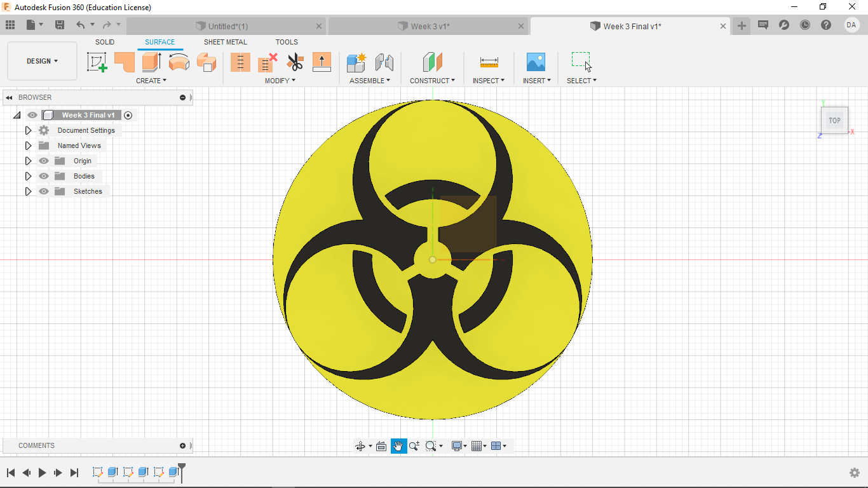The image size is (868, 488).
Task: Open the SELECT dropdown menu
Action: click(x=581, y=81)
